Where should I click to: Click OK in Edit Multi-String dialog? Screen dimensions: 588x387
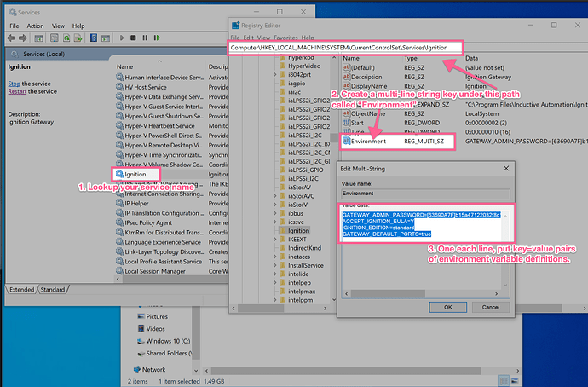(447, 307)
